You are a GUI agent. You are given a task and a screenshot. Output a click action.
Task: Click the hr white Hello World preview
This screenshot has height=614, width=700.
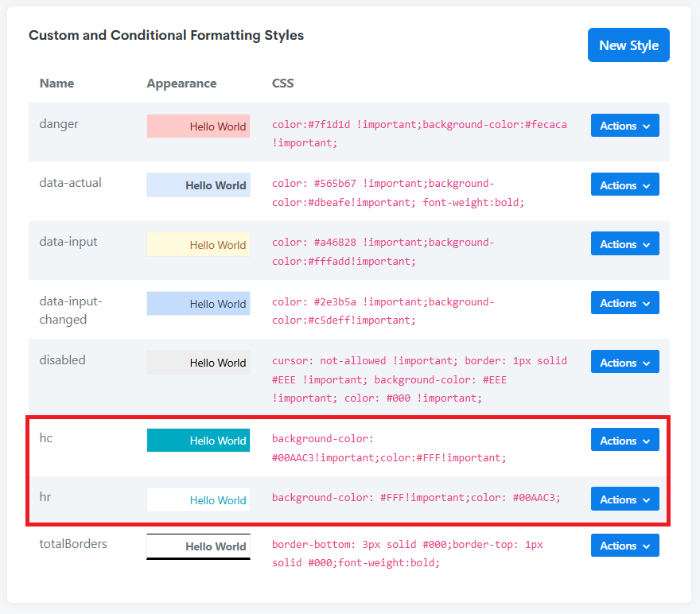[x=198, y=499]
